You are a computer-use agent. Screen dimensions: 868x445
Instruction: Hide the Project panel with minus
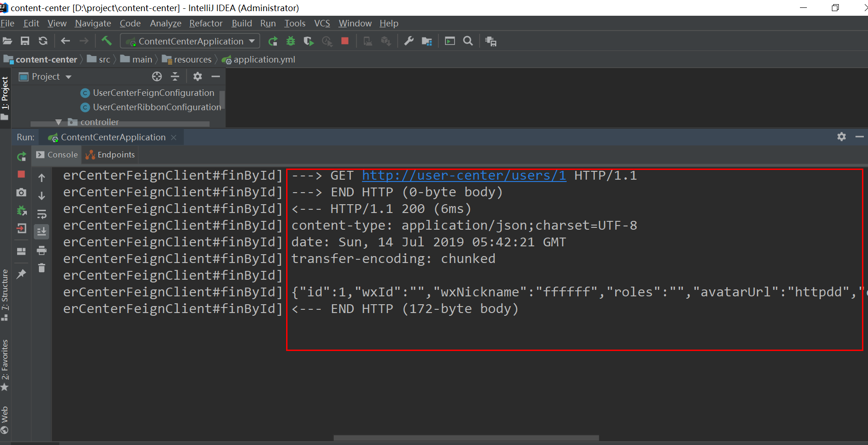[216, 76]
